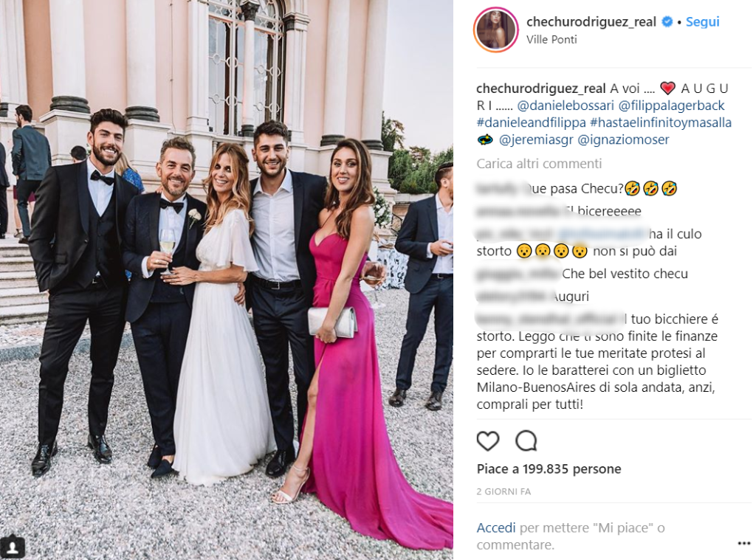Click #danieleandfilippa hashtag
This screenshot has height=560, width=756.
pos(532,122)
